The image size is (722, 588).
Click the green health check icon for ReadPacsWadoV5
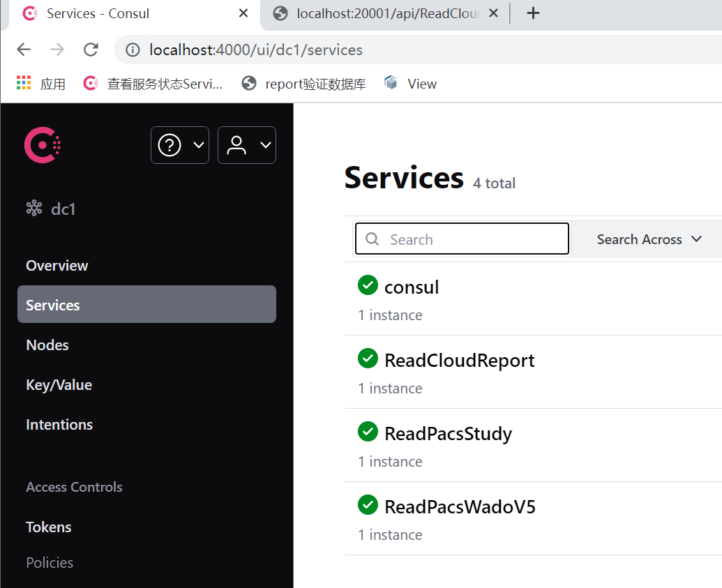click(368, 505)
